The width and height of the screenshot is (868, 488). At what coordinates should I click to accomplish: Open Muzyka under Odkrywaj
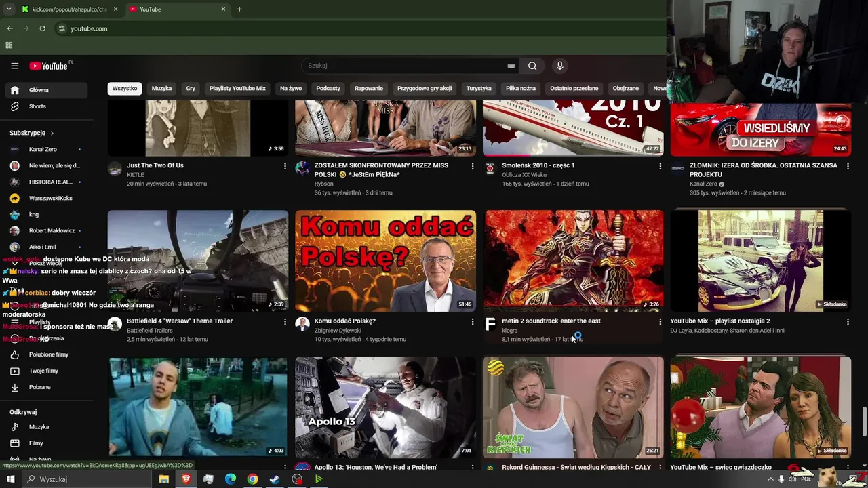(46, 427)
